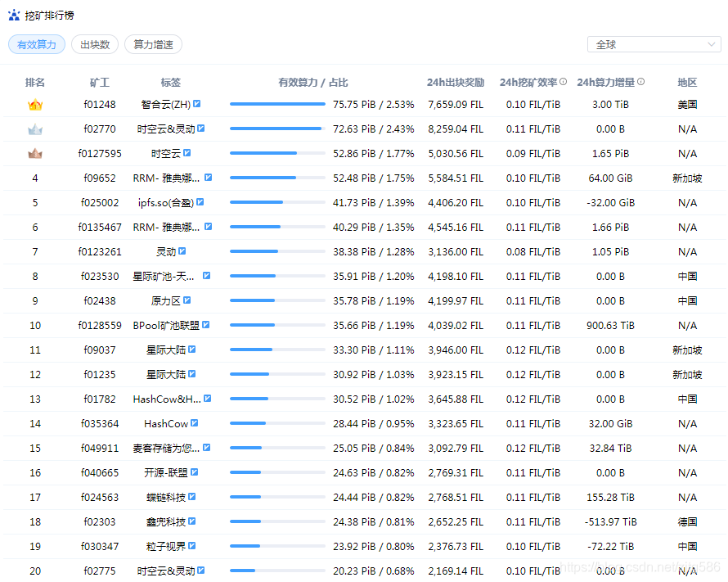Switch to the 算力增速 tab

[x=153, y=44]
